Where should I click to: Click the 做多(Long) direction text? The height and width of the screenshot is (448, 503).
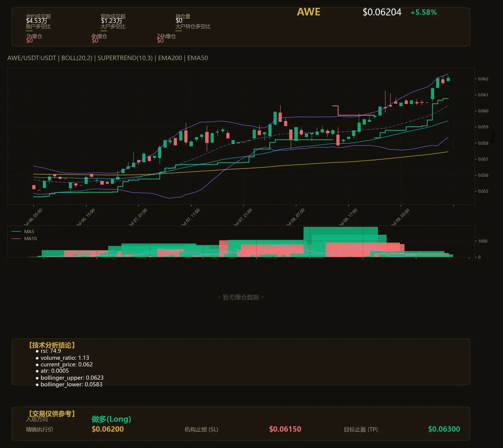point(111,419)
